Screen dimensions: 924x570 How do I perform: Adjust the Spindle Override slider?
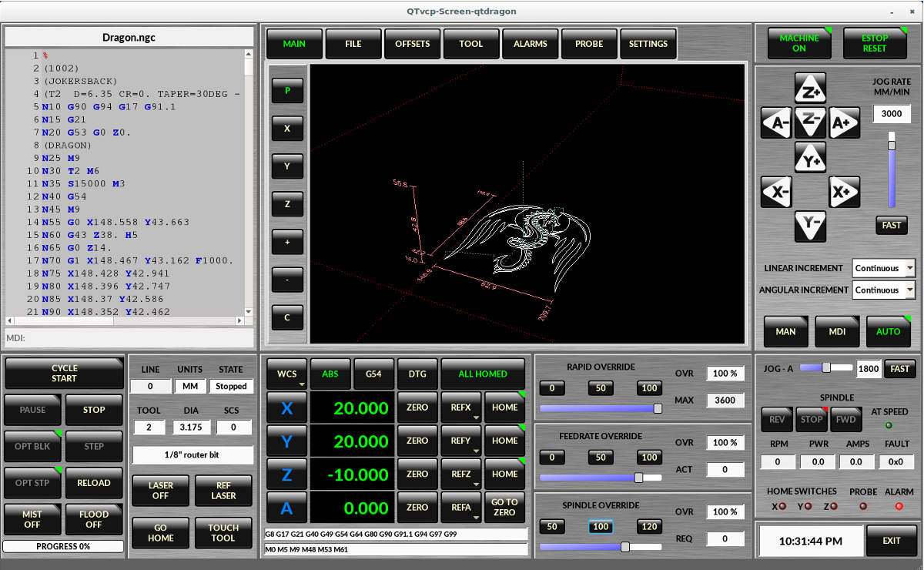[601, 547]
